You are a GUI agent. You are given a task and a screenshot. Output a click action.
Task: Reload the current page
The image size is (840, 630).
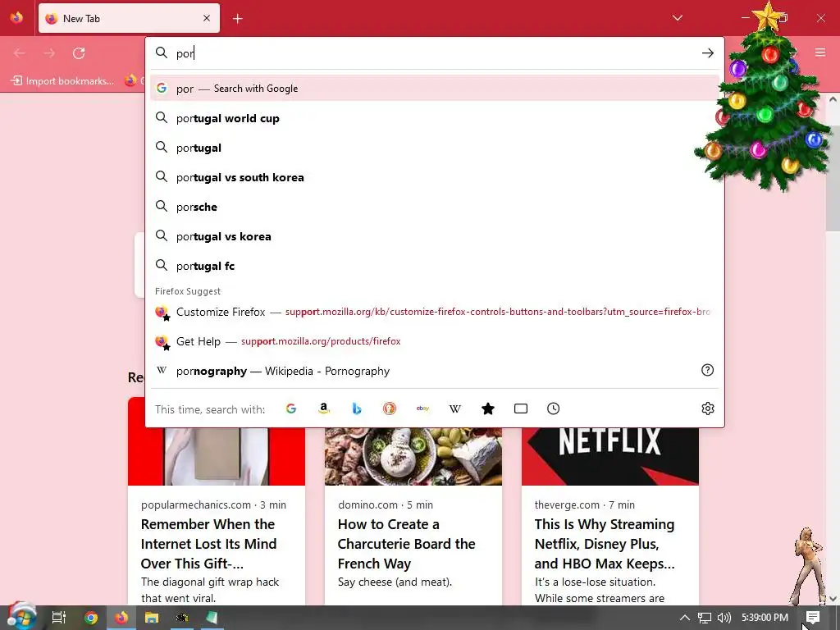(79, 53)
